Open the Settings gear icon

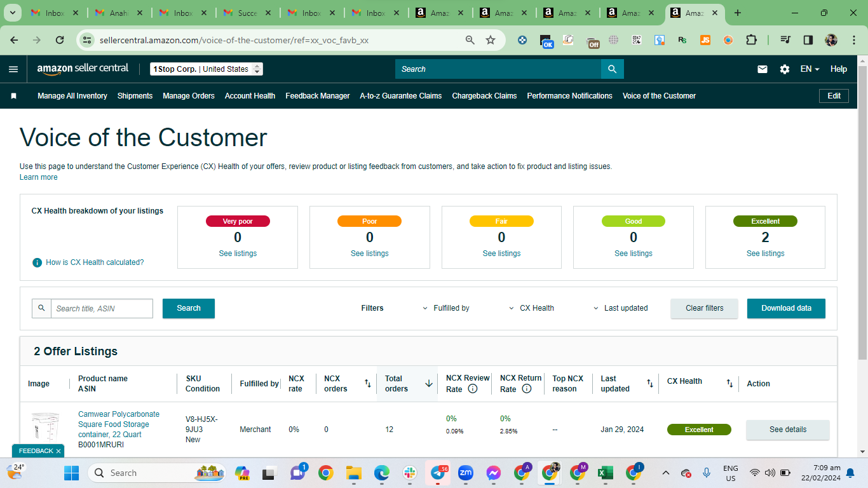[x=785, y=69]
